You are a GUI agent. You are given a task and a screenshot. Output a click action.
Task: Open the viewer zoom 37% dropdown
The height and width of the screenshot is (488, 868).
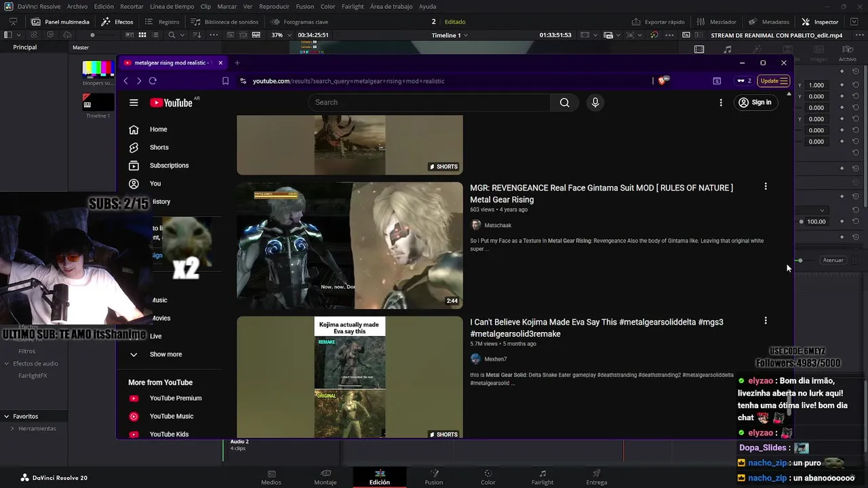pyautogui.click(x=281, y=35)
